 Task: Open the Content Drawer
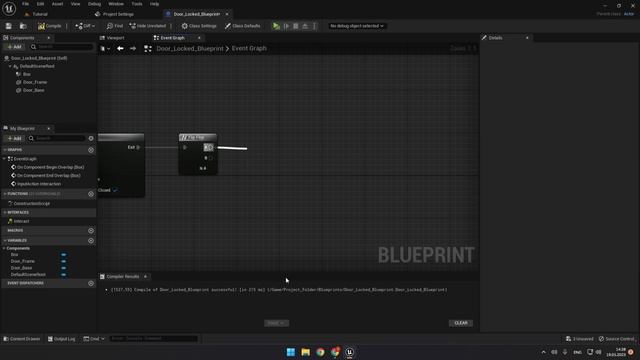click(x=22, y=339)
